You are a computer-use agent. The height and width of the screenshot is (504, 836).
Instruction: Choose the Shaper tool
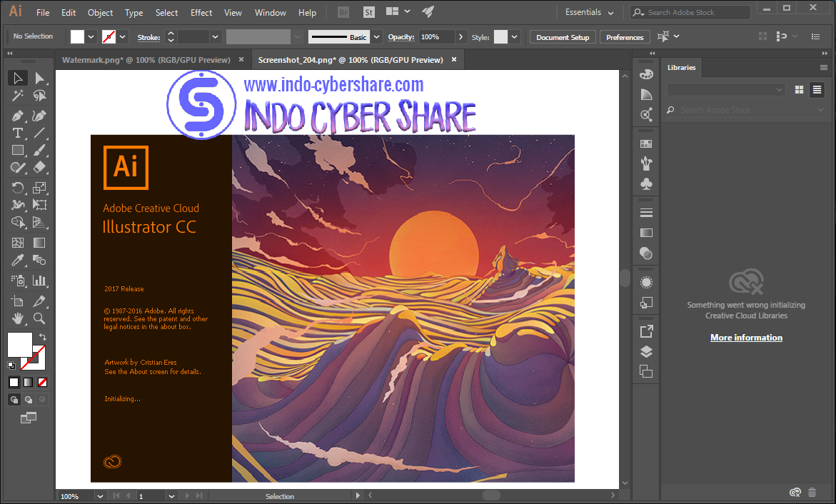pyautogui.click(x=18, y=168)
